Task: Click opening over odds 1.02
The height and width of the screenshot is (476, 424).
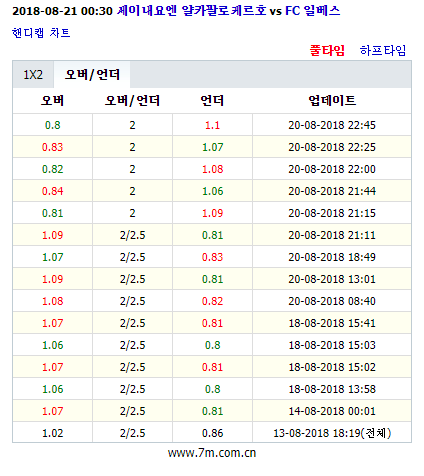Action: coord(52,433)
